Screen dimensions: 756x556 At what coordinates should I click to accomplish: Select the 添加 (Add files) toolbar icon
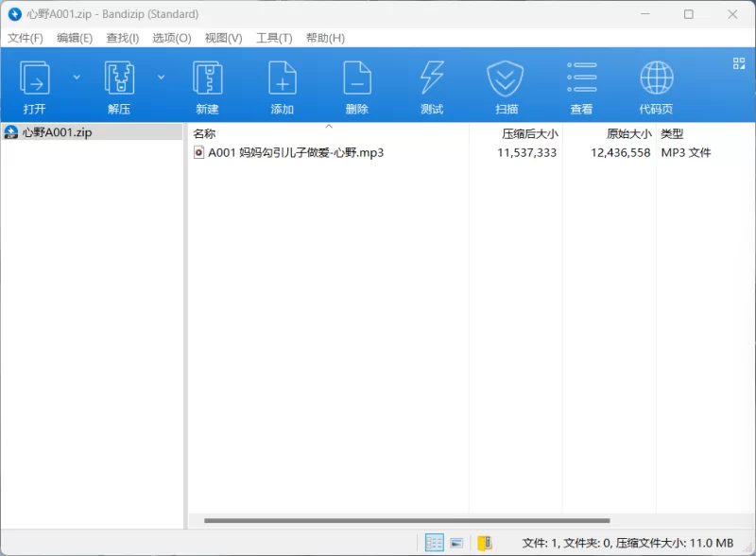pyautogui.click(x=282, y=78)
